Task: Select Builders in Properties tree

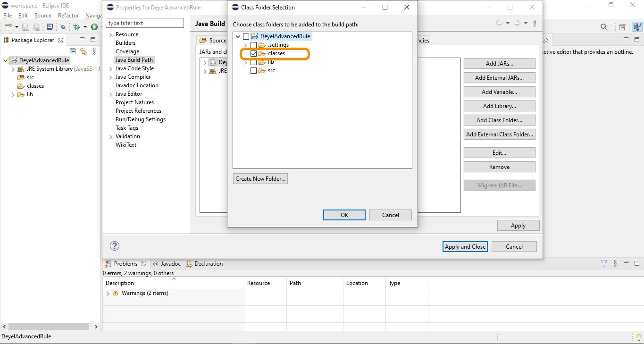Action: (125, 43)
